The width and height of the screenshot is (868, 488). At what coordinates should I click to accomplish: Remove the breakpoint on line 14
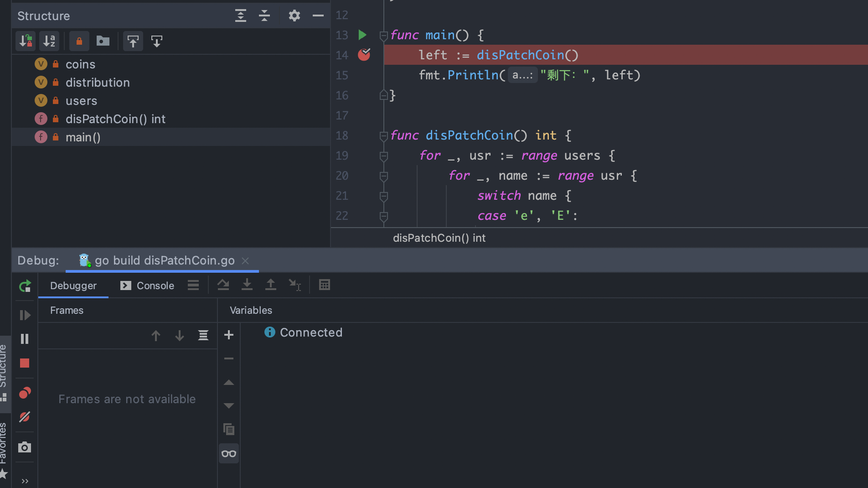click(364, 55)
